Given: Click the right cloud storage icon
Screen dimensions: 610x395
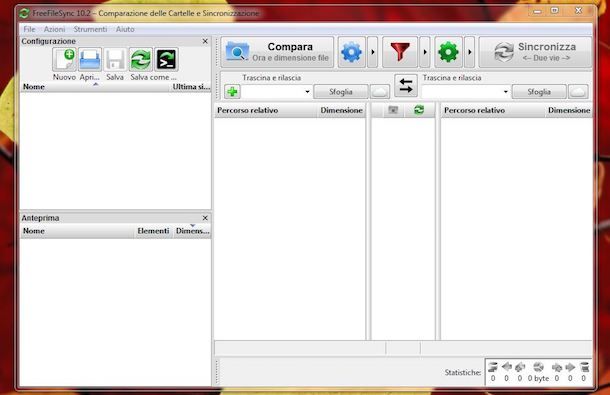Looking at the screenshot, I should (578, 92).
